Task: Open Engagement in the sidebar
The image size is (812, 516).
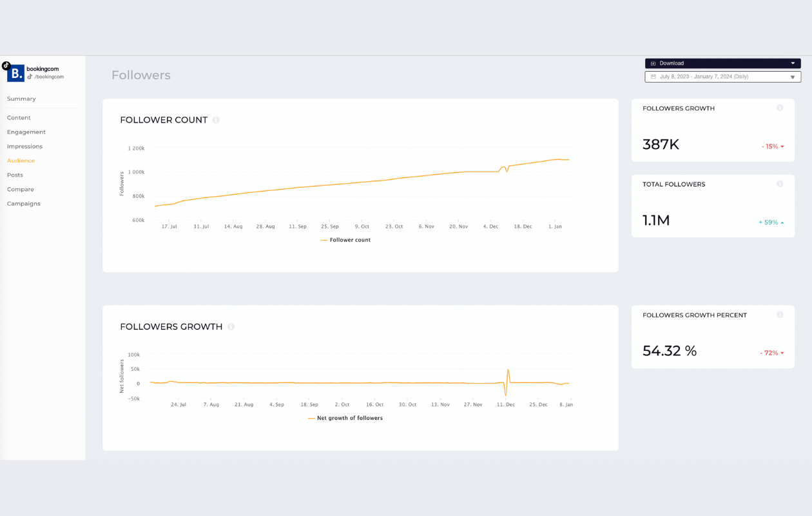Action: [x=26, y=132]
